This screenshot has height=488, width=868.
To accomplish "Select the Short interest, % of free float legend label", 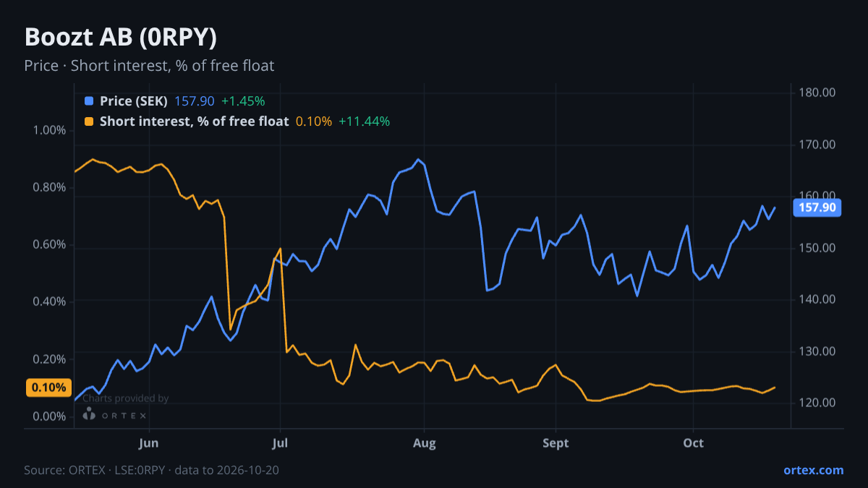I will pos(194,121).
